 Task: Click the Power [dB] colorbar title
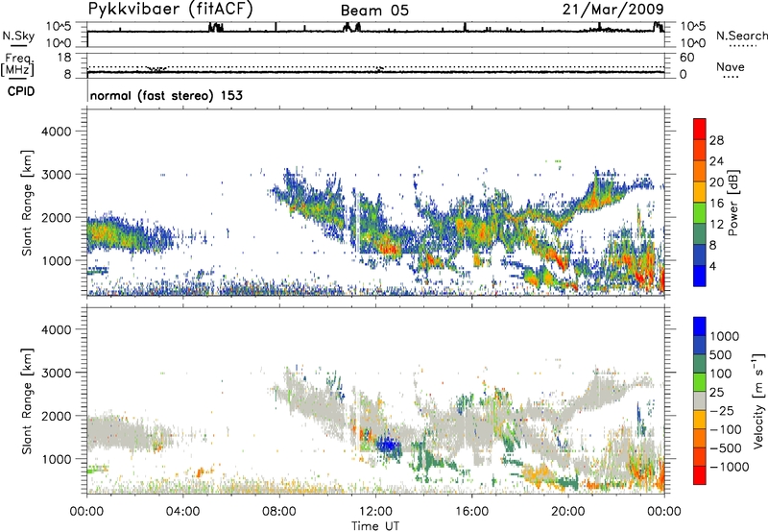pyautogui.click(x=732, y=203)
